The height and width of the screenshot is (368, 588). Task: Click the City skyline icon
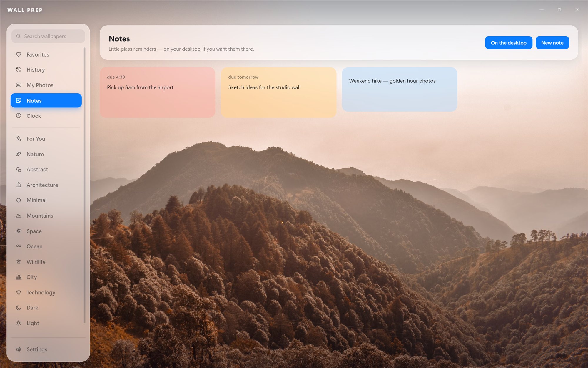tap(19, 277)
